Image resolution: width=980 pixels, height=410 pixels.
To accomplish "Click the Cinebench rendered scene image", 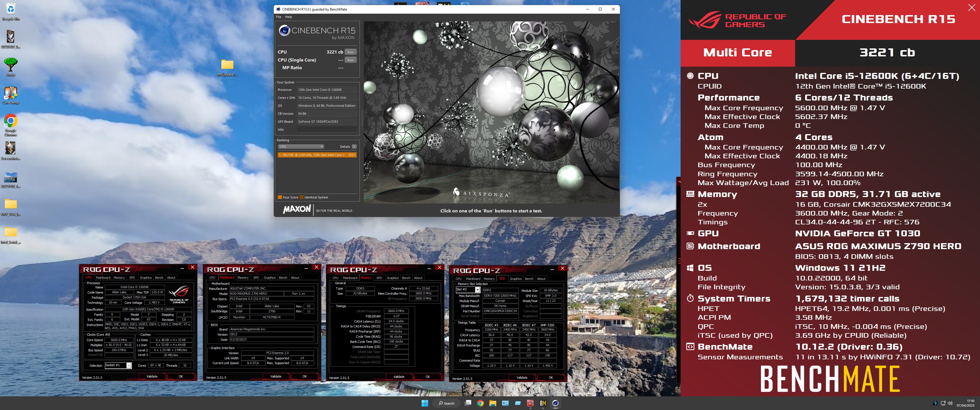I will [x=491, y=112].
